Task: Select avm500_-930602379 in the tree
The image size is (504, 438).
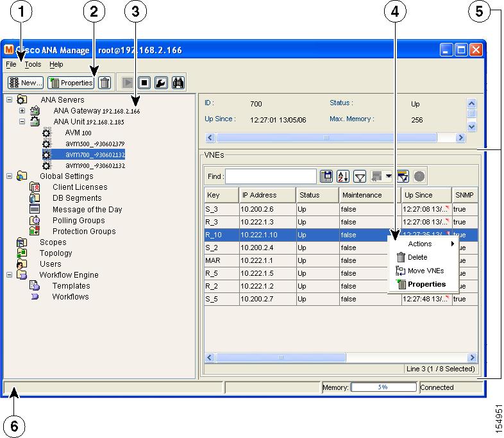Action: click(x=95, y=144)
